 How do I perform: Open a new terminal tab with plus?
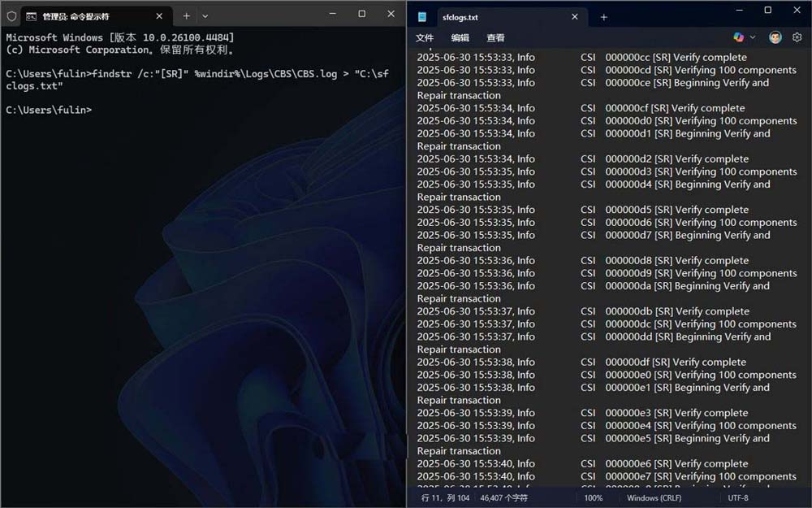[x=187, y=16]
